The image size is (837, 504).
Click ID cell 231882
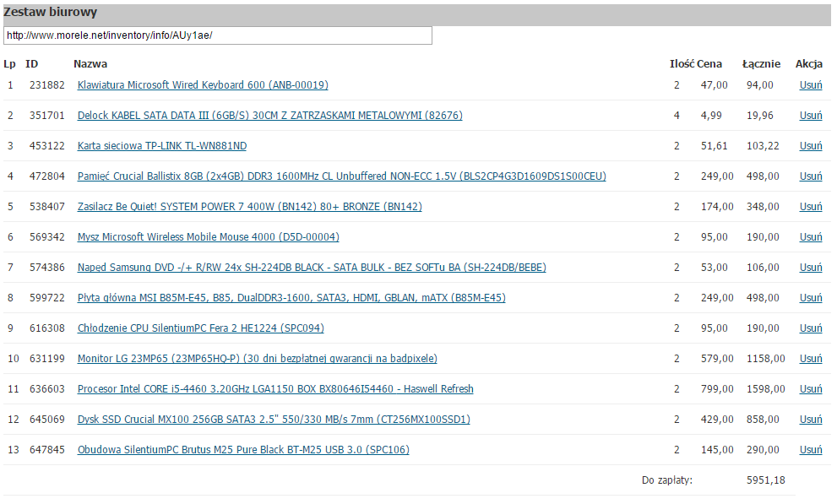[47, 84]
